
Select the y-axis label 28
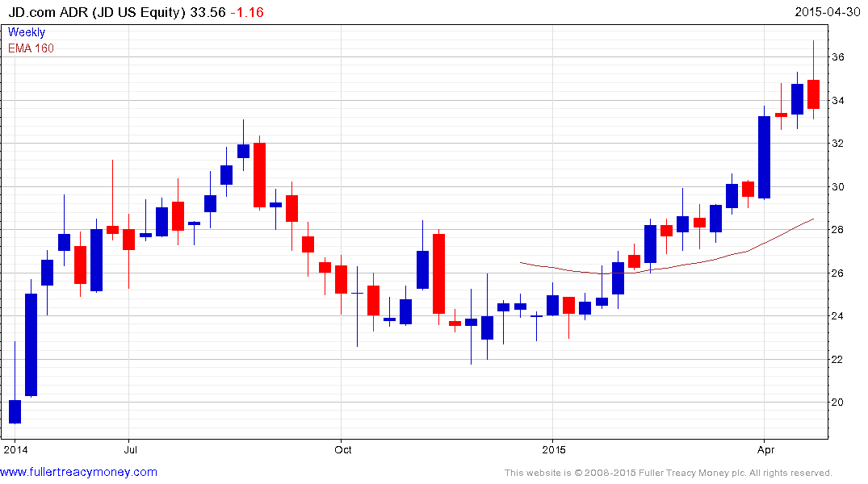click(x=837, y=230)
